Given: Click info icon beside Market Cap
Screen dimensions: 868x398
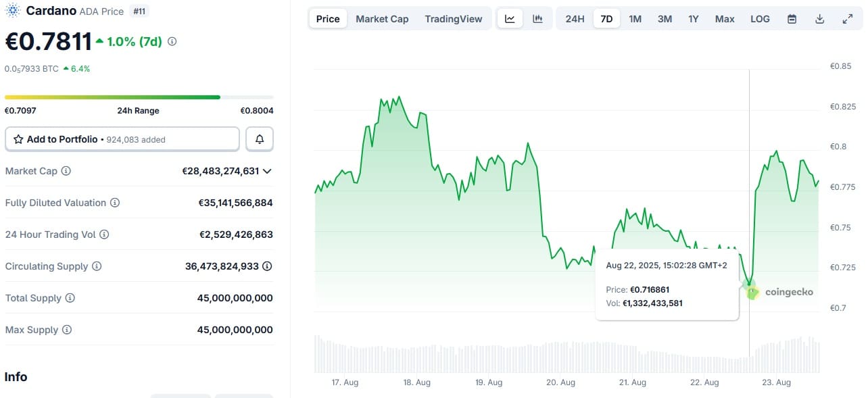Looking at the screenshot, I should 66,171.
